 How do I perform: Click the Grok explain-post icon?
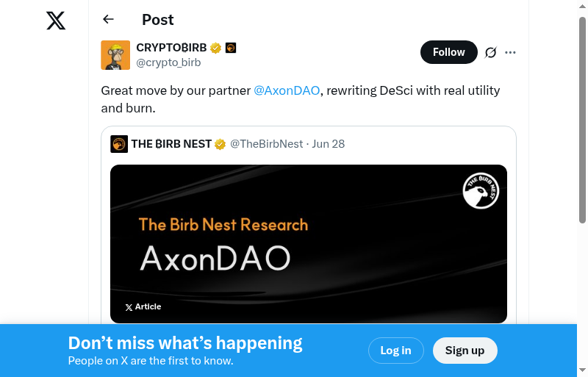pos(491,52)
